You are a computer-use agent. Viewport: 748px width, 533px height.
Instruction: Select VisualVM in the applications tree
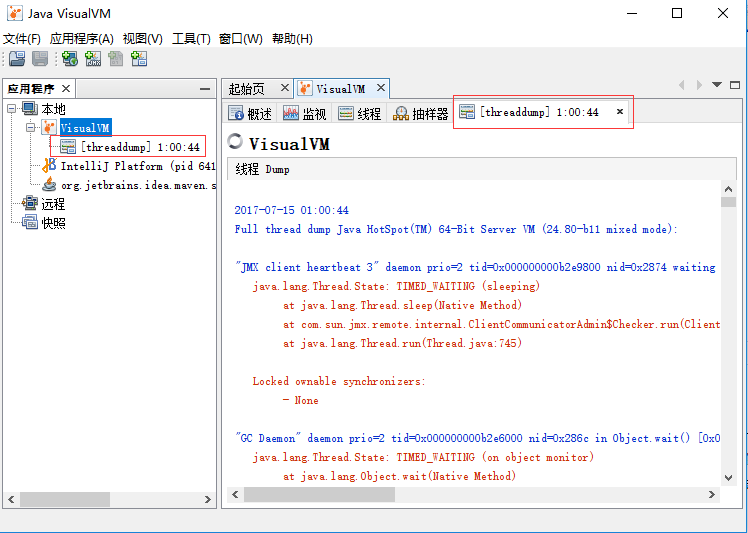[x=86, y=128]
